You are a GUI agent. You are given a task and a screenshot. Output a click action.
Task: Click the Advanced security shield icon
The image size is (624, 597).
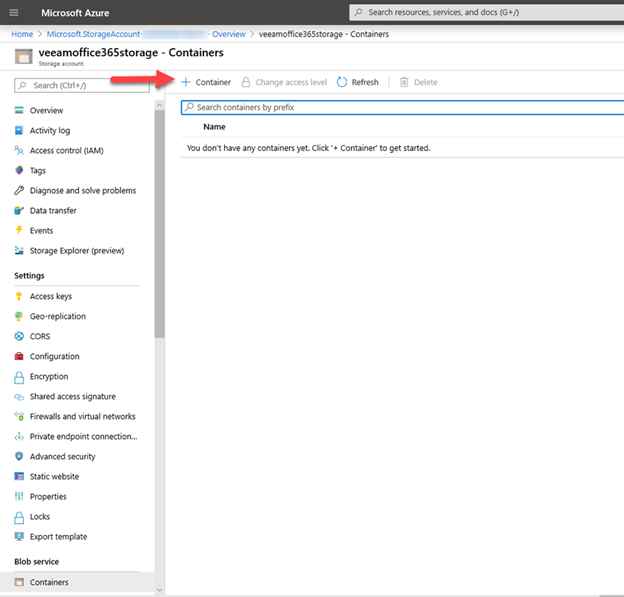click(19, 456)
